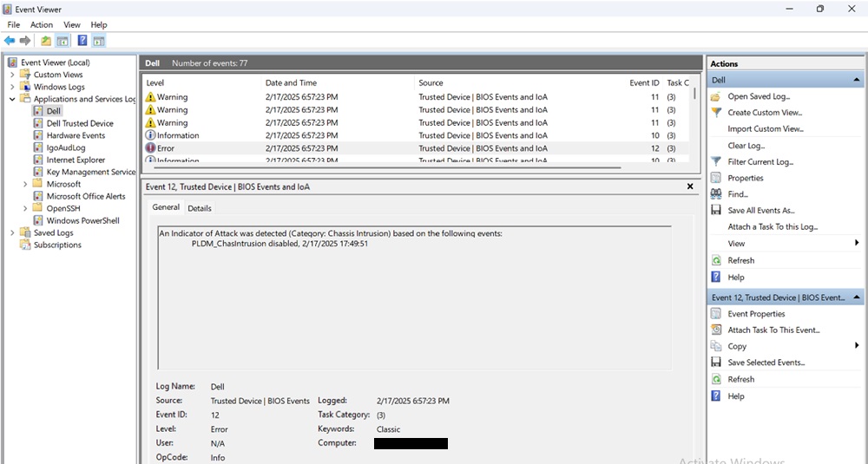Click Save All Events As disk icon
The width and height of the screenshot is (868, 464).
point(716,211)
